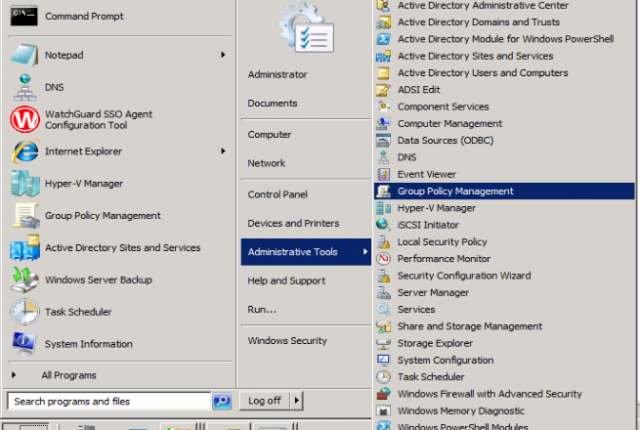This screenshot has width=640, height=430.
Task: Open Control Panel
Action: (278, 195)
